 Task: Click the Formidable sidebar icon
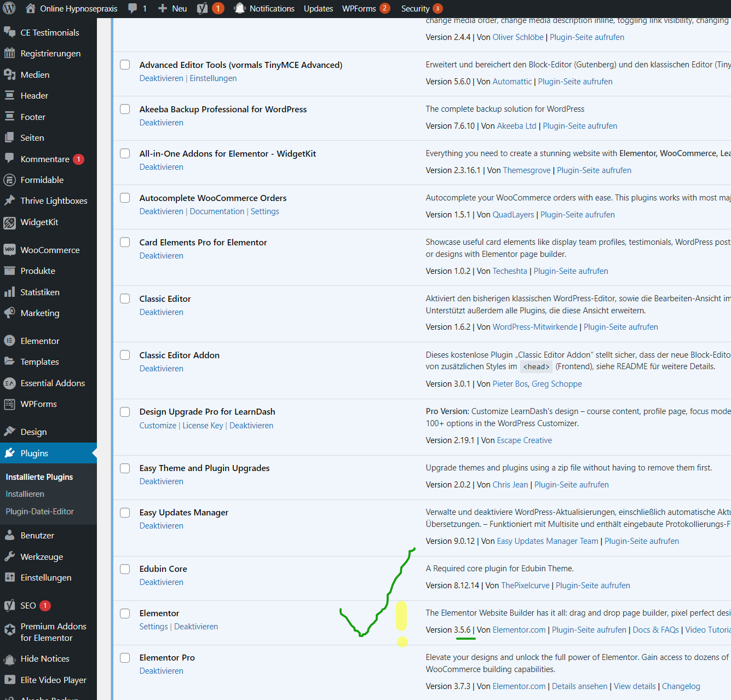(x=9, y=180)
